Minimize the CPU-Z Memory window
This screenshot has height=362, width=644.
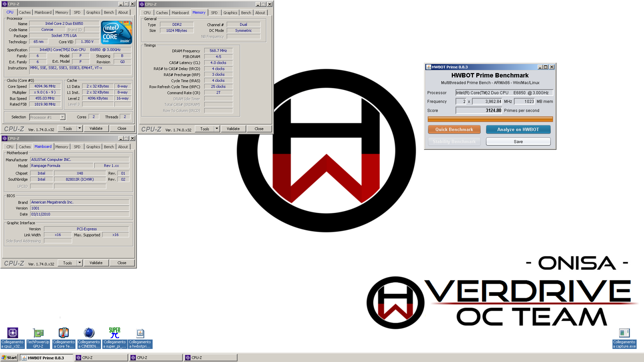coord(258,4)
